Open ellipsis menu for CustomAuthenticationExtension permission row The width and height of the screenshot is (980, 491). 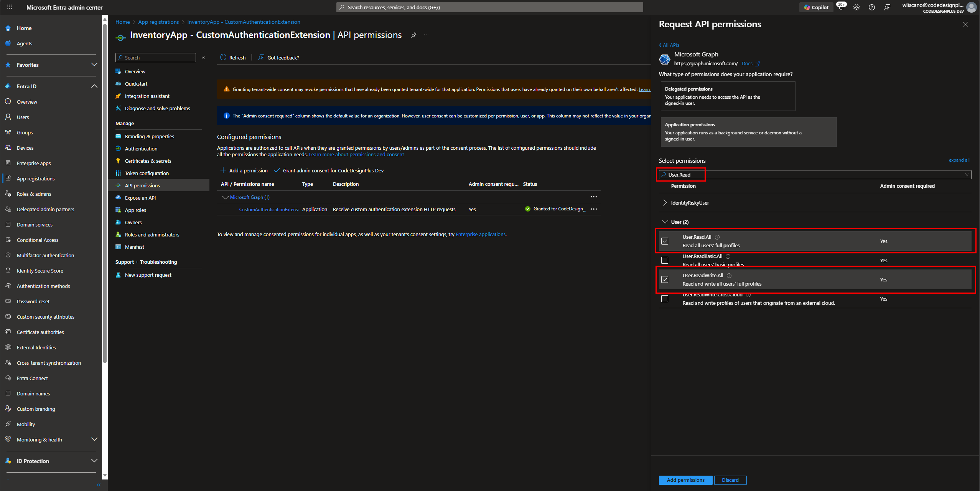pyautogui.click(x=594, y=209)
